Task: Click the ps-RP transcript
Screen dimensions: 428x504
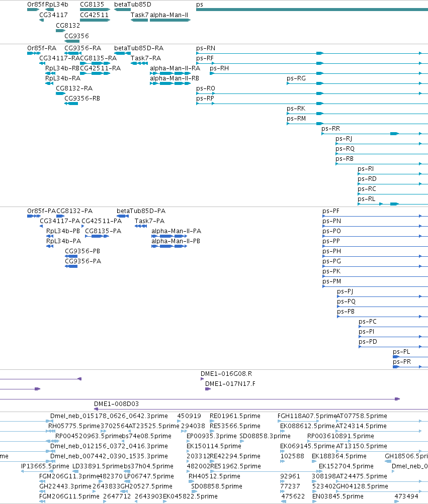Action: (x=312, y=104)
